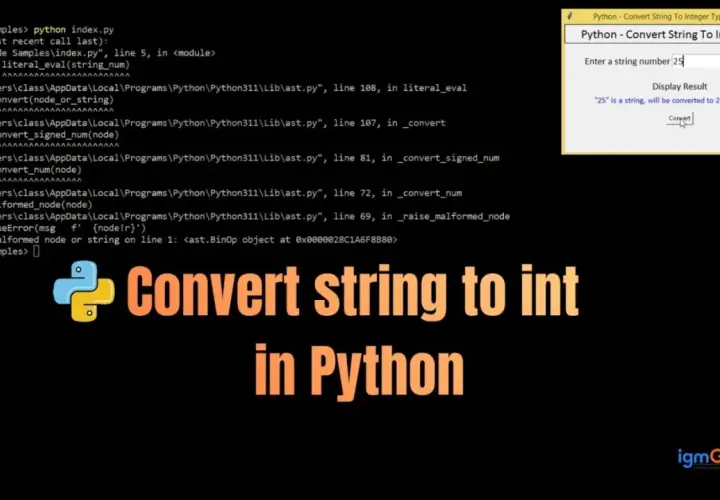Click the blue '"25" is a string' result text
The image size is (720, 500).
pos(657,100)
